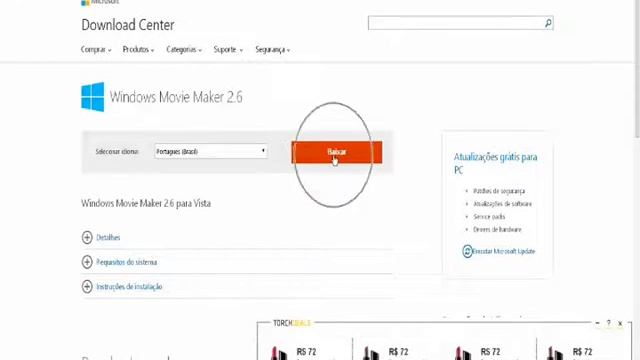
Task: Open the Segurança menu
Action: click(272, 49)
